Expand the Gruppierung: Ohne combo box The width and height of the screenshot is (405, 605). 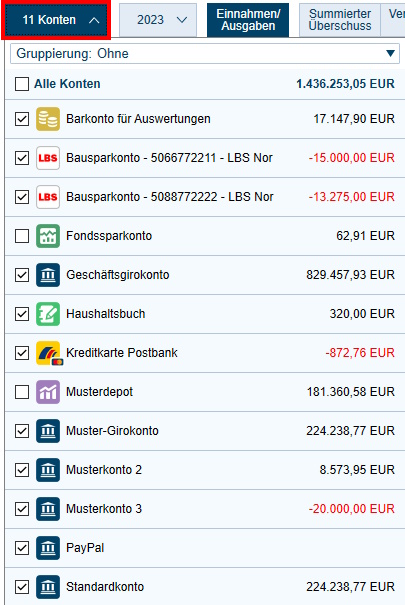(x=205, y=53)
